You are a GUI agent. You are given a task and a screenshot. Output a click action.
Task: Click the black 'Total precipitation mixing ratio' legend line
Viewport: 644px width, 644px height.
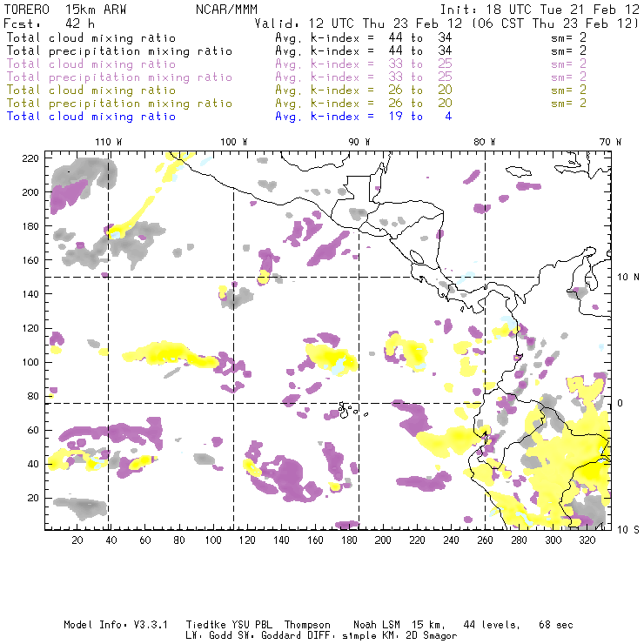(x=119, y=51)
